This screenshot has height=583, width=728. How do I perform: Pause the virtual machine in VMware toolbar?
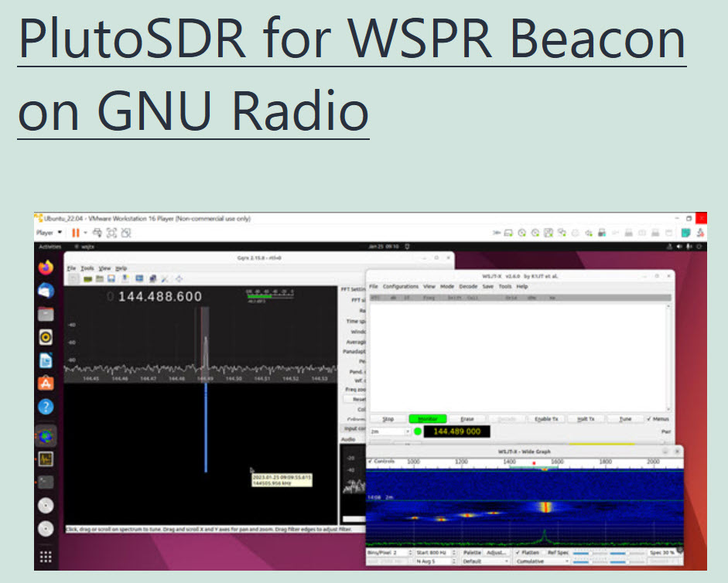(76, 232)
